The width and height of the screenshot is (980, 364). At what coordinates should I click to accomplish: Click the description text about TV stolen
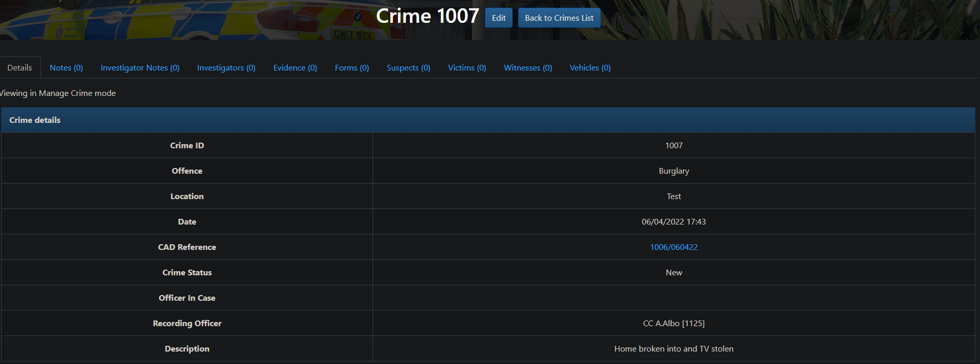(x=674, y=349)
